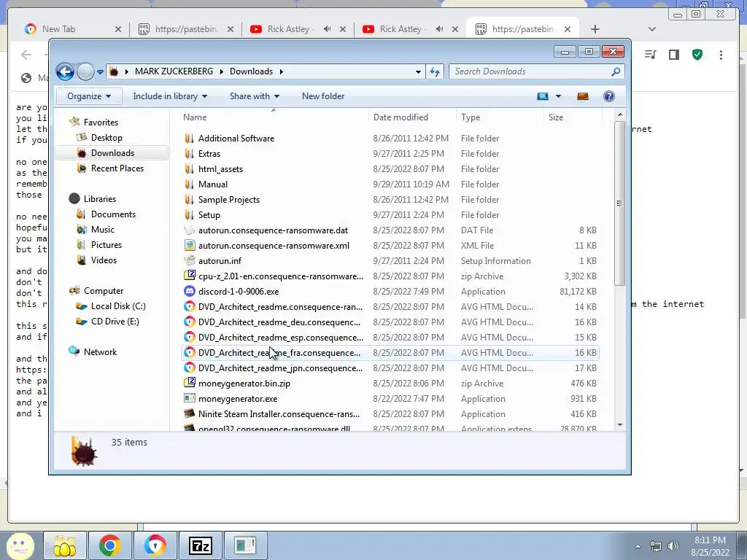747x560 pixels.
Task: Select Recent Places in navigation pane
Action: coord(117,168)
